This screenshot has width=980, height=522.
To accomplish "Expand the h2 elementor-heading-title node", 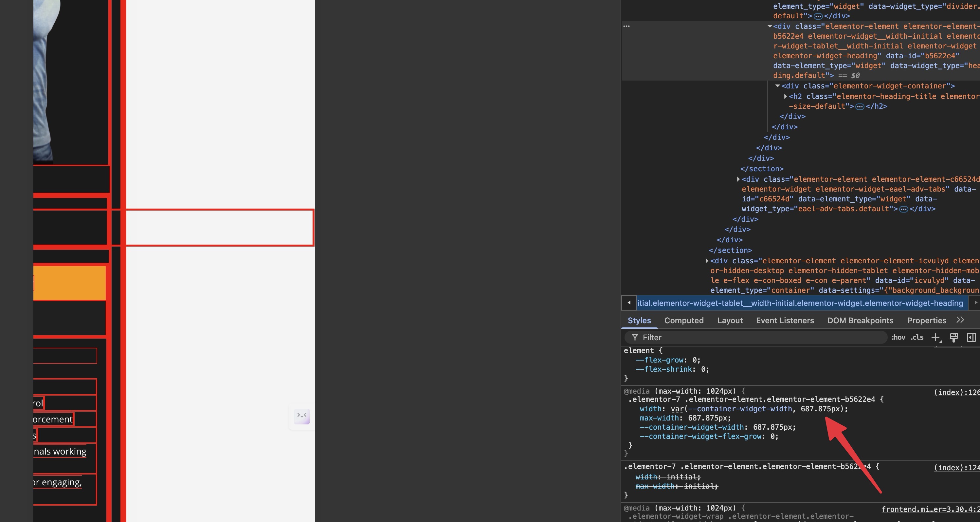I will tap(786, 97).
